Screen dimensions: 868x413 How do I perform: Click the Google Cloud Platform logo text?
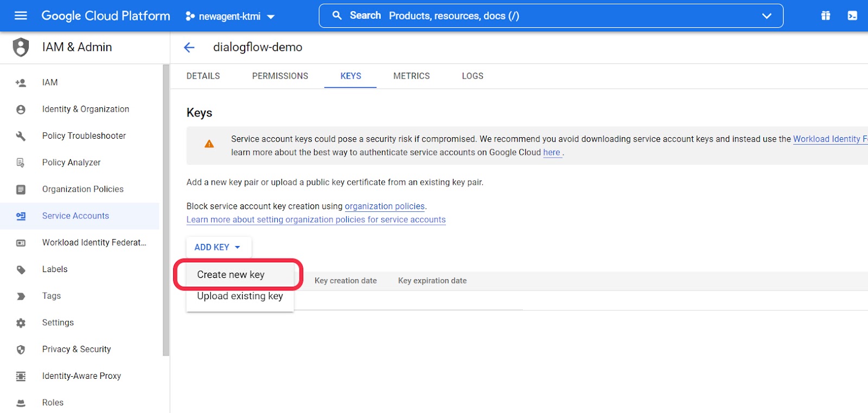click(x=106, y=16)
